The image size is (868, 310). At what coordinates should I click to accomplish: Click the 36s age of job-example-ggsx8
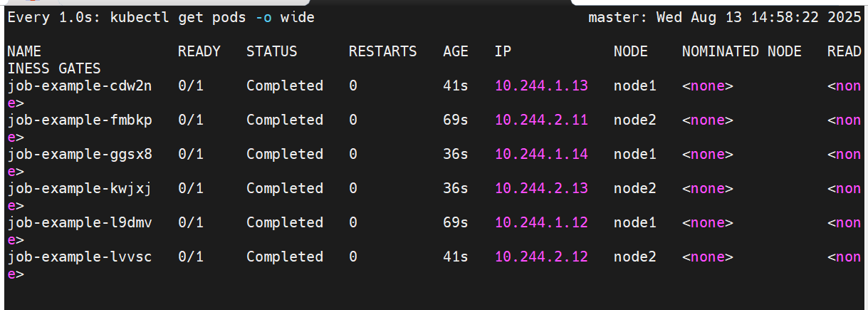[x=456, y=155]
